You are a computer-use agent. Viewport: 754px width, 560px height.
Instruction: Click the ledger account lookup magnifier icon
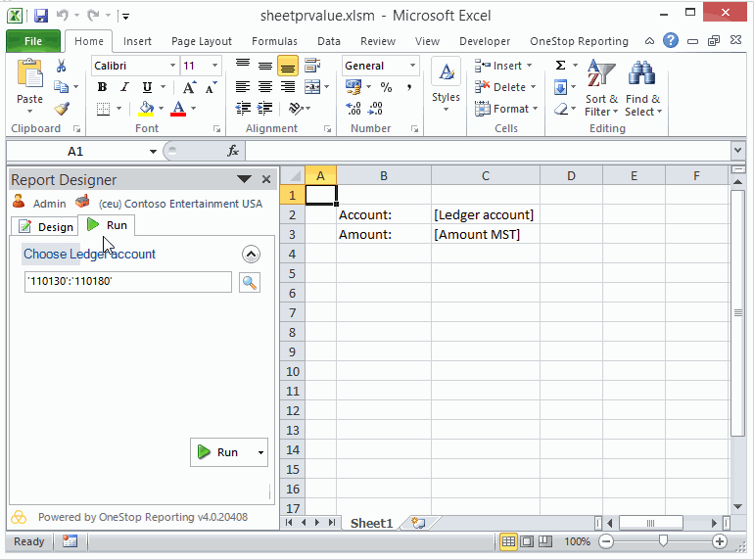[x=250, y=282]
